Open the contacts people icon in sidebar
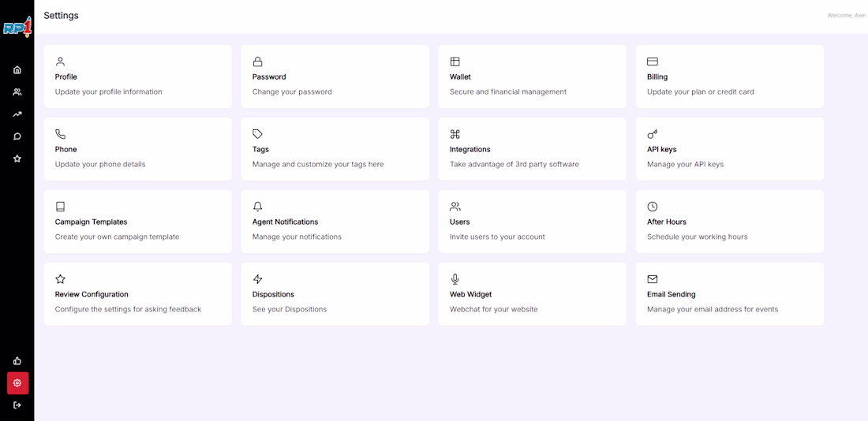Image resolution: width=868 pixels, height=421 pixels. point(17,91)
